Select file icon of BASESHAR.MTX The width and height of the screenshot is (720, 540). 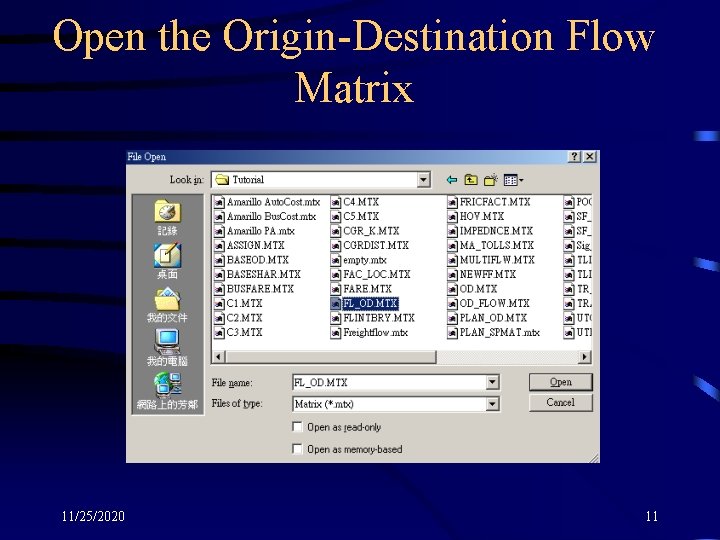click(219, 275)
